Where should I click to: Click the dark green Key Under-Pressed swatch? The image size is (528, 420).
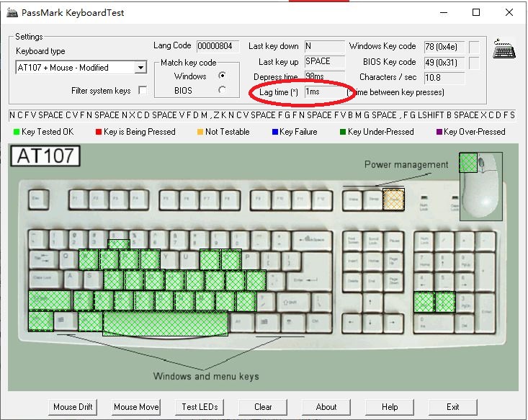(343, 132)
